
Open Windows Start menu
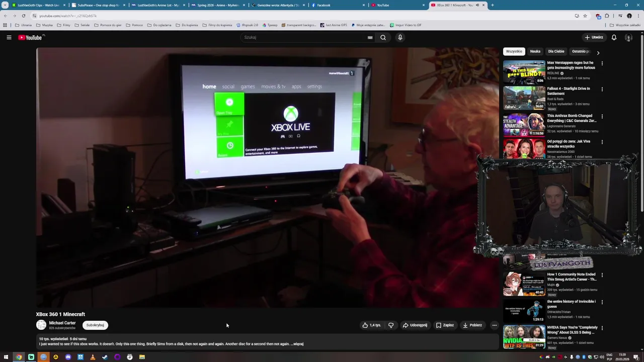pyautogui.click(x=6, y=357)
